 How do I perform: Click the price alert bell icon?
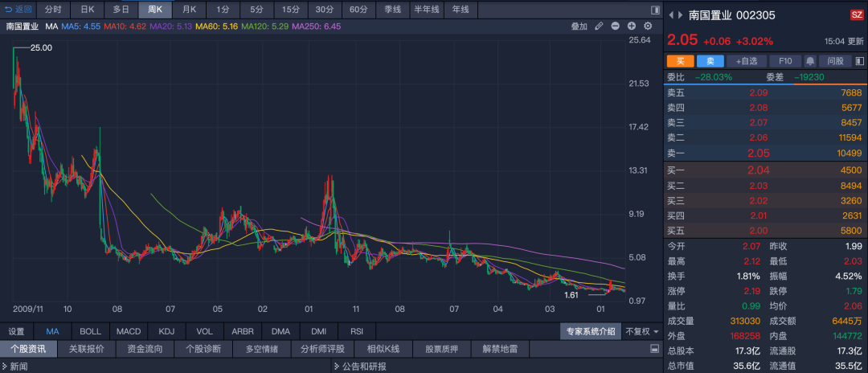point(810,61)
